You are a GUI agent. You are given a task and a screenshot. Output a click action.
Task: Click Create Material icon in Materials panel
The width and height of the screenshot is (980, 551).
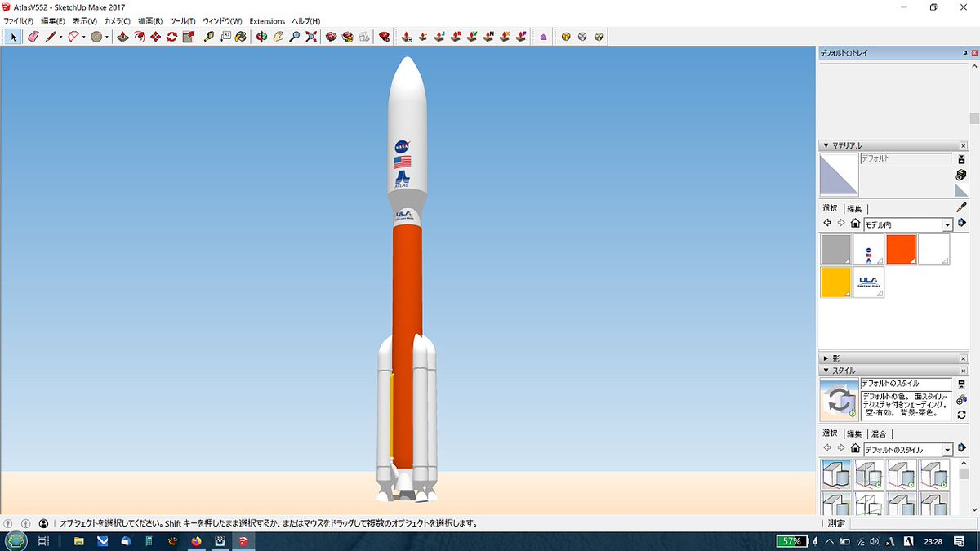tap(961, 175)
